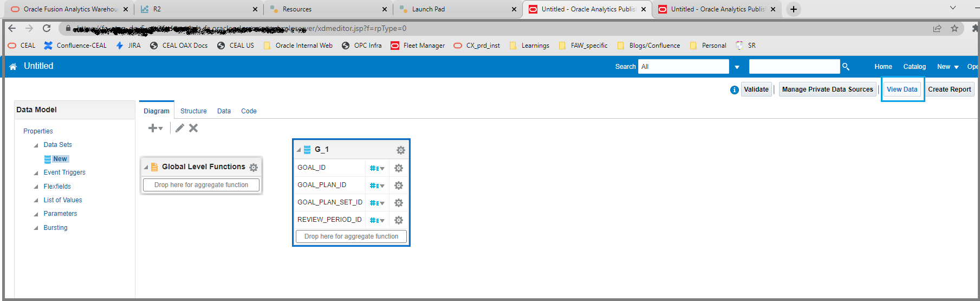Collapse the Data Sets tree node

point(36,145)
